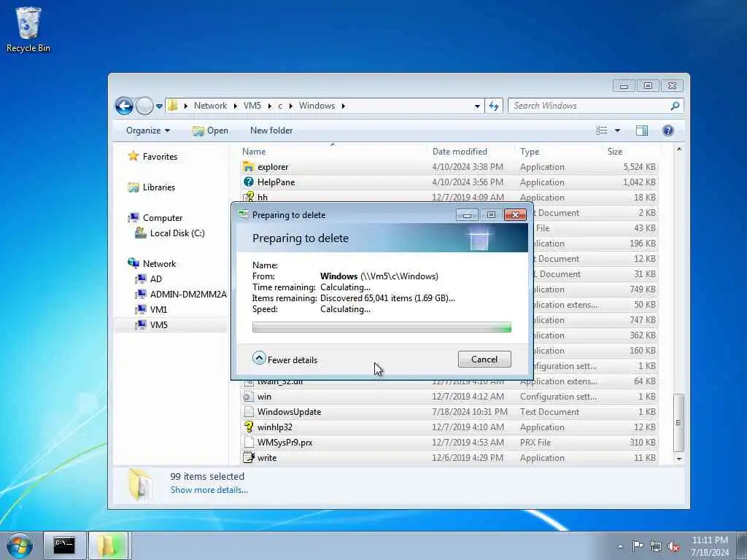The image size is (747, 560).
Task: Click the WMSysPr9.prx file icon
Action: point(248,443)
